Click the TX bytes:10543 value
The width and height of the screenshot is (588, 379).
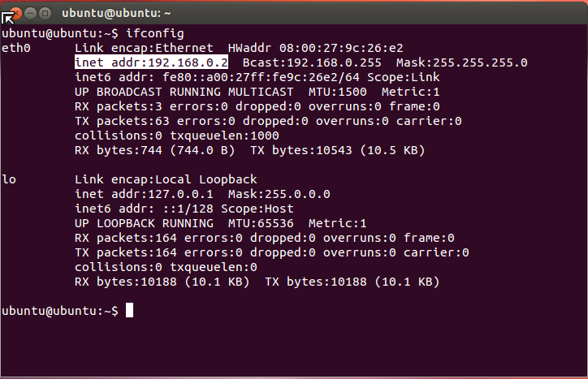pos(301,150)
